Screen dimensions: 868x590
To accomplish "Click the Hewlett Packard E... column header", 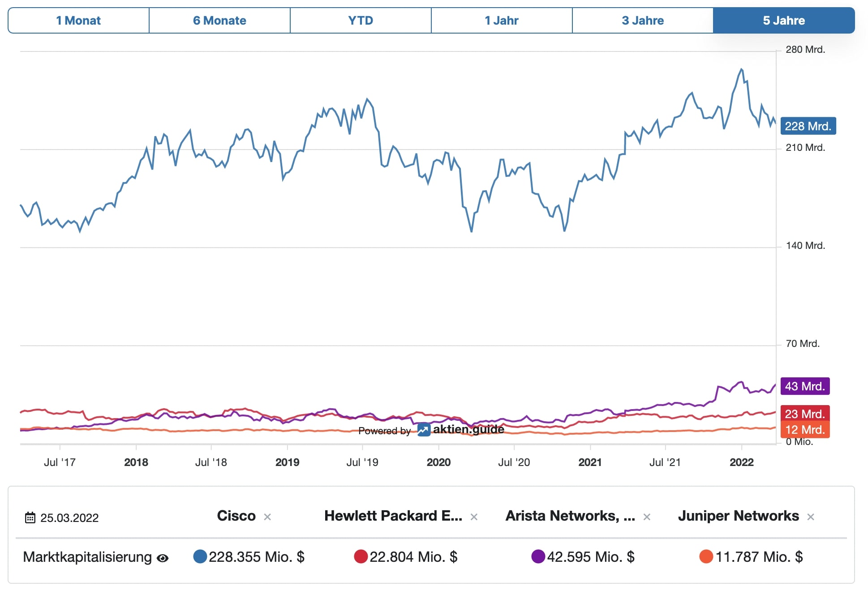I will click(x=393, y=516).
